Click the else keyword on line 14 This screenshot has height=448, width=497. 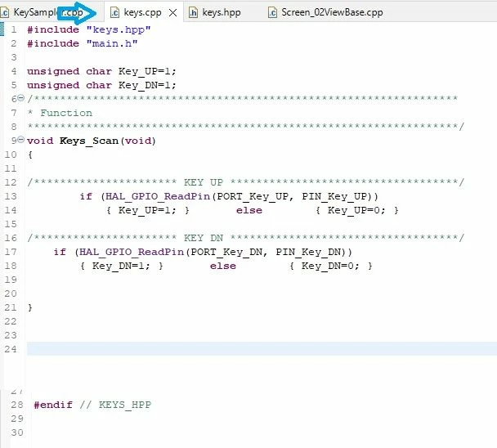click(249, 211)
